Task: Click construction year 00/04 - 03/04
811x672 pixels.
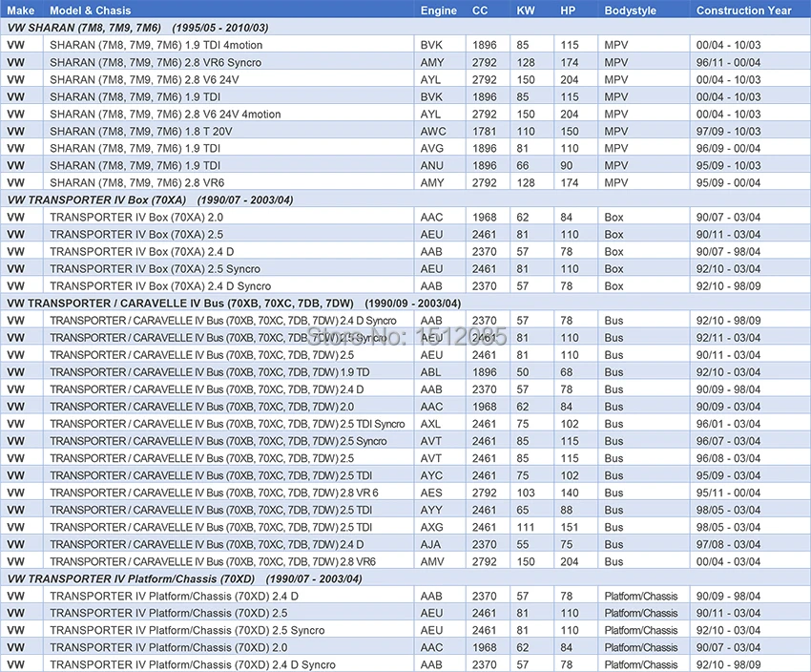Action: [x=728, y=561]
